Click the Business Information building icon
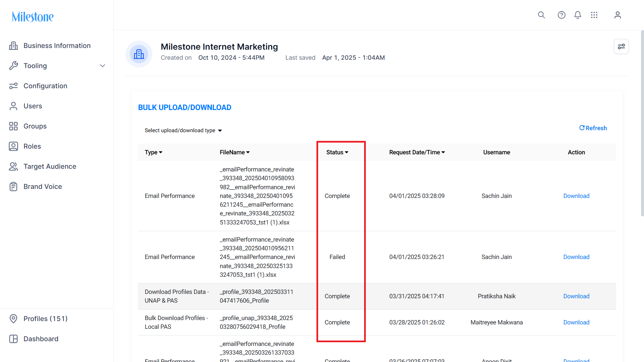This screenshot has height=362, width=644. [13, 46]
